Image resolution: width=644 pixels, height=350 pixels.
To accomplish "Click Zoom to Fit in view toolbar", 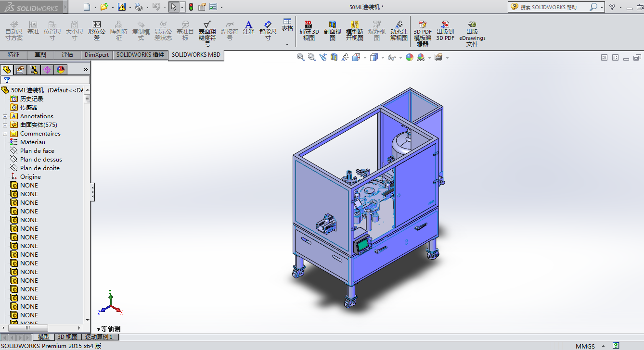I will [x=301, y=57].
